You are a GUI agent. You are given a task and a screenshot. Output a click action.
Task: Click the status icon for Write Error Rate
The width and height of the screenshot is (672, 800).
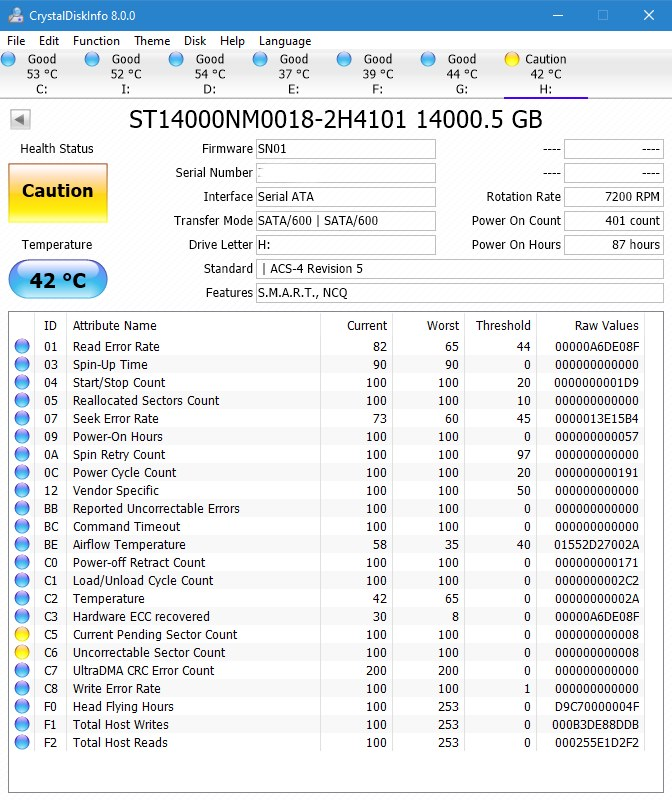click(22, 688)
